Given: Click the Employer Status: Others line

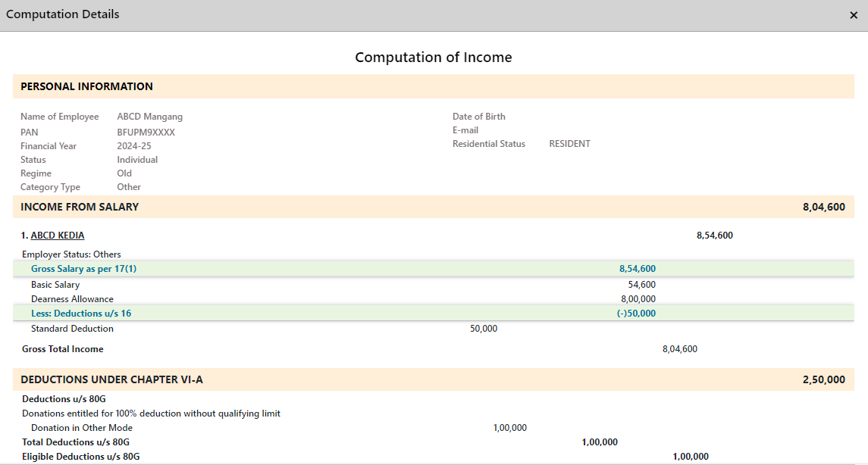Looking at the screenshot, I should coord(71,254).
